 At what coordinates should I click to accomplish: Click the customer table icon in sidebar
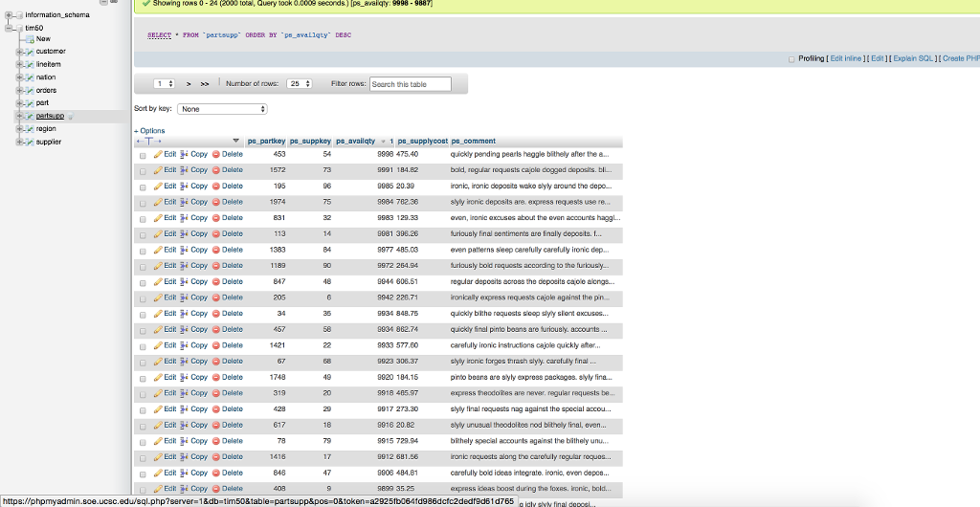[29, 52]
